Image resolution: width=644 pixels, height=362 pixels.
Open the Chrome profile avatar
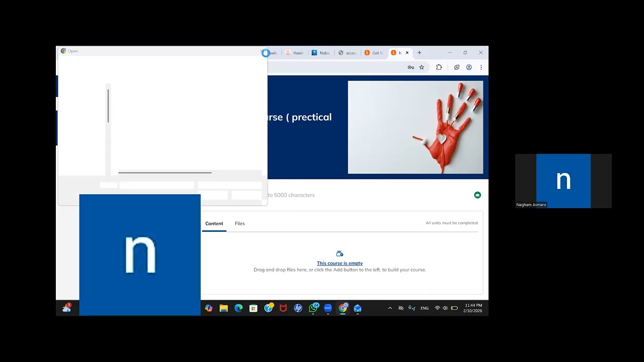(469, 67)
